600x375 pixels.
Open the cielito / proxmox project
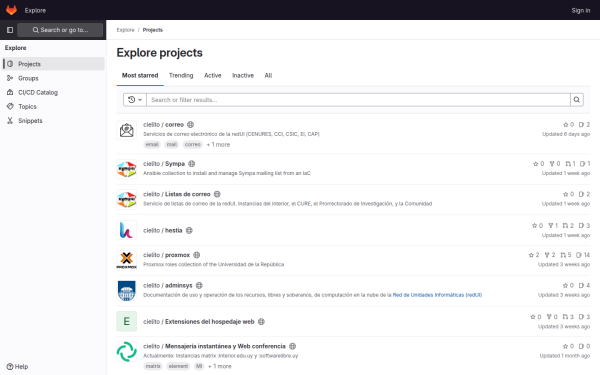166,255
